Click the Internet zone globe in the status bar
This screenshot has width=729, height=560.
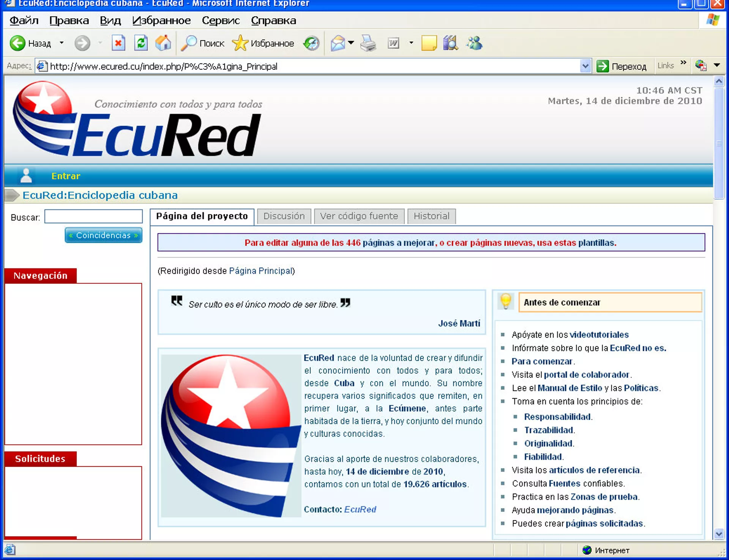tap(587, 550)
